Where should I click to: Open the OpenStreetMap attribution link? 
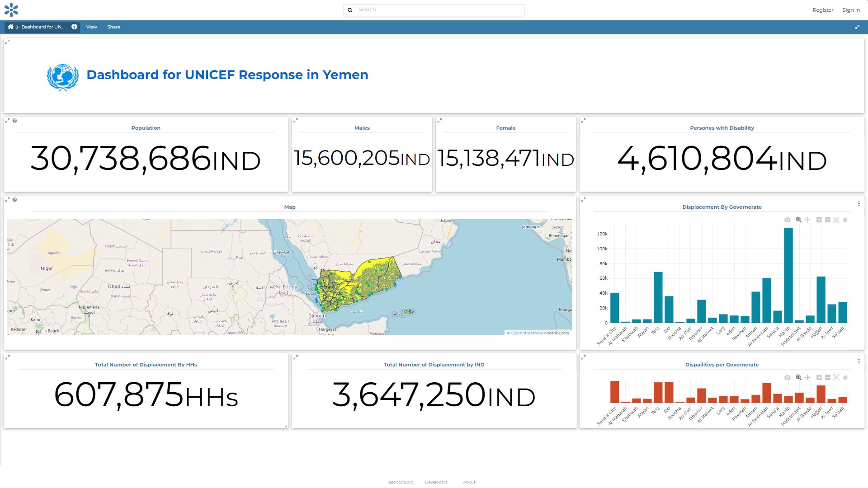coord(527,333)
